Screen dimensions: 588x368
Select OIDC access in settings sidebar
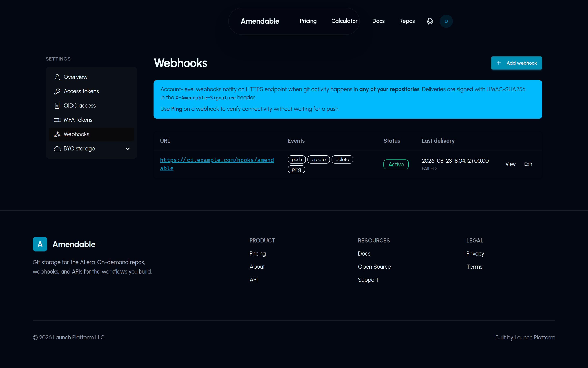91,106
